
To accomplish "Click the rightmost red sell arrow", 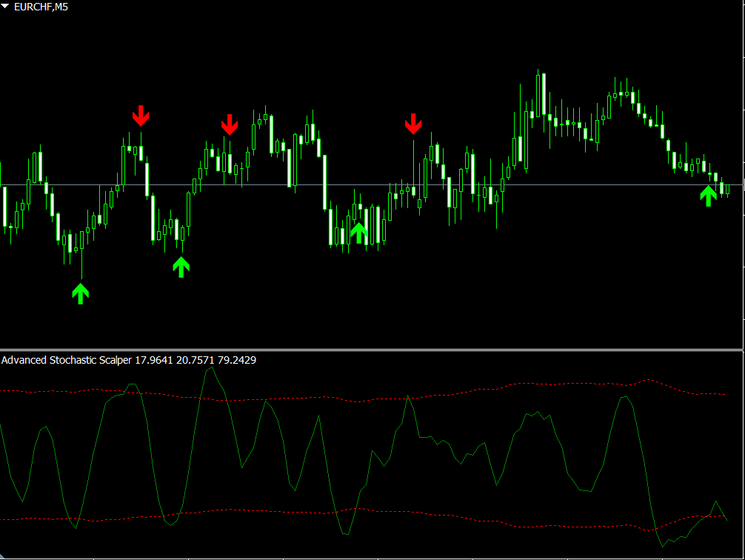I will click(413, 124).
